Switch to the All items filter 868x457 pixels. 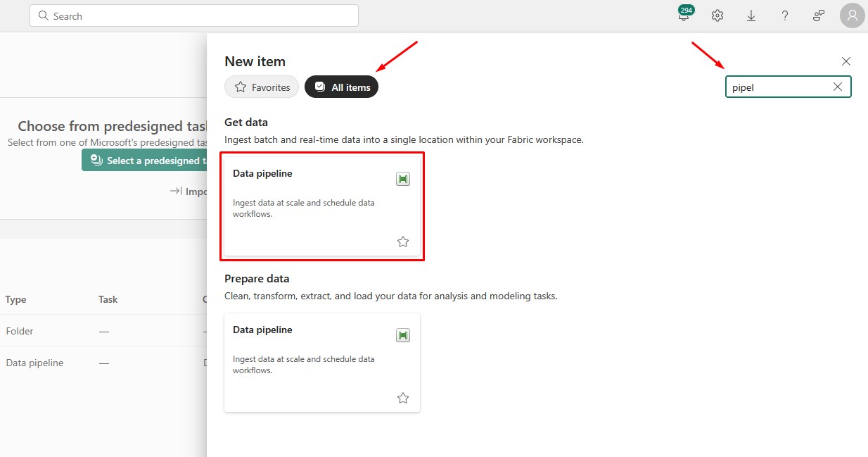342,87
